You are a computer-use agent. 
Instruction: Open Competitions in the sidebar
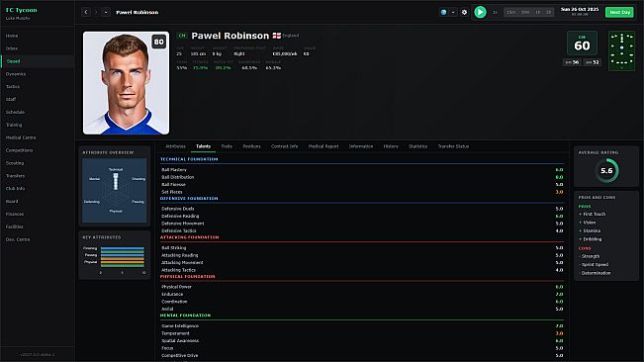point(38,150)
